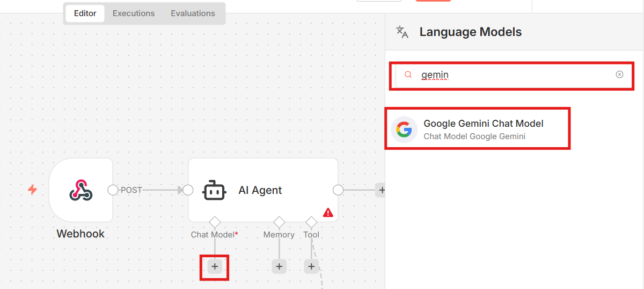Click the Chat Model diamond connector
This screenshot has height=289, width=644.
tap(215, 222)
